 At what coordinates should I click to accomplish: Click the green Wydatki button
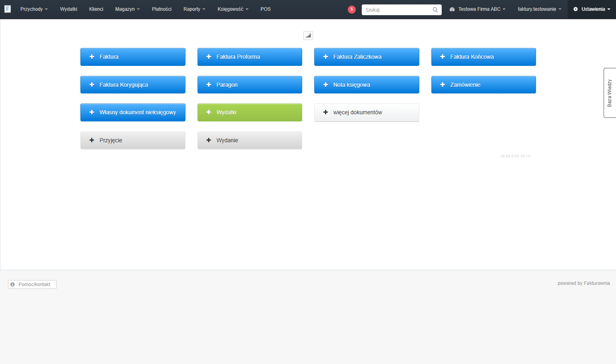pyautogui.click(x=250, y=112)
